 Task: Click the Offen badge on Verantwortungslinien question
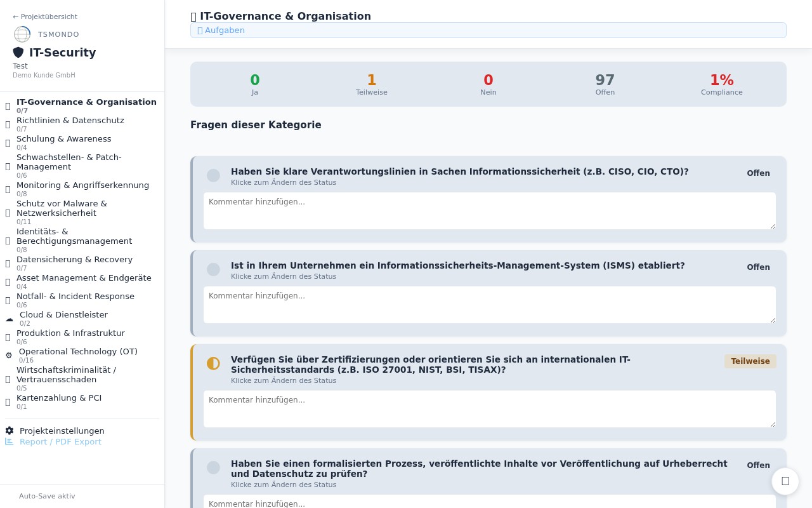click(x=758, y=173)
